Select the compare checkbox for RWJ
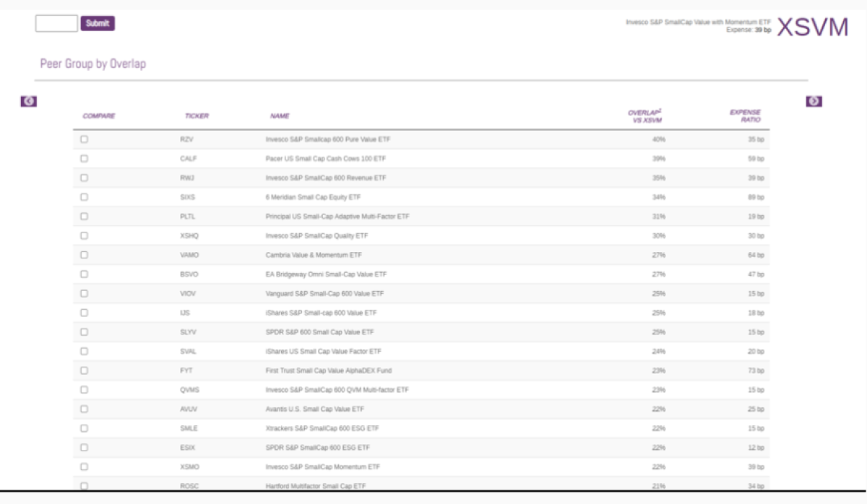This screenshot has height=504, width=867. click(x=85, y=178)
